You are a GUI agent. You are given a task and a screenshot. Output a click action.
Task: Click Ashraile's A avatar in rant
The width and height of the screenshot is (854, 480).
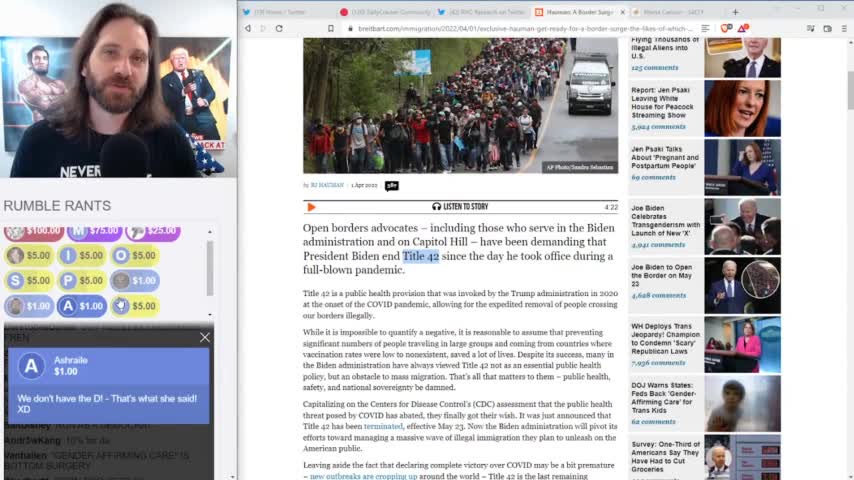point(31,366)
